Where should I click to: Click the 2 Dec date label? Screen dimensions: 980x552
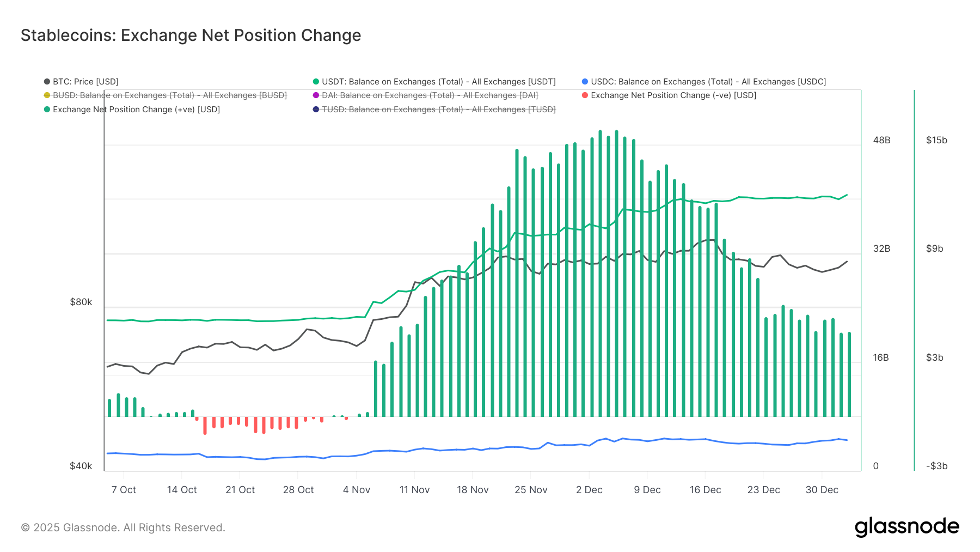589,490
